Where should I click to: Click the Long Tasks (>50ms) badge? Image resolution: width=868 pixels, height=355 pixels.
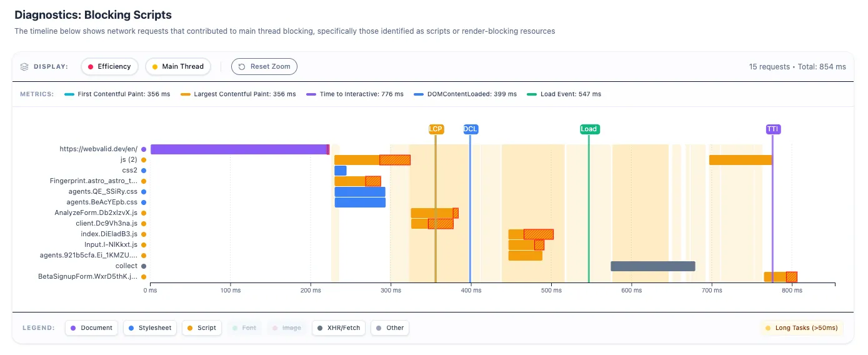(802, 327)
